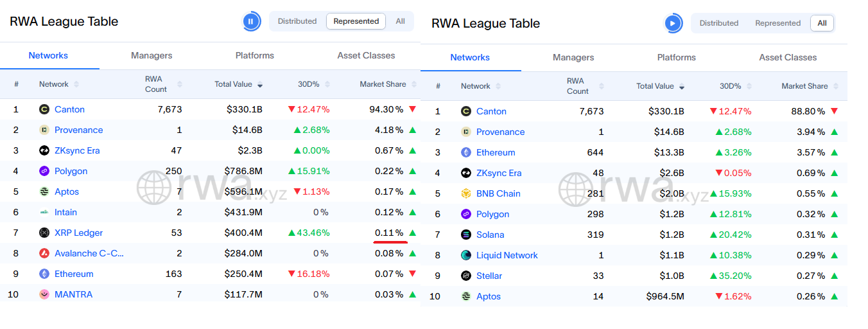
Task: Click Liquid Network logo icon
Action: point(466,255)
